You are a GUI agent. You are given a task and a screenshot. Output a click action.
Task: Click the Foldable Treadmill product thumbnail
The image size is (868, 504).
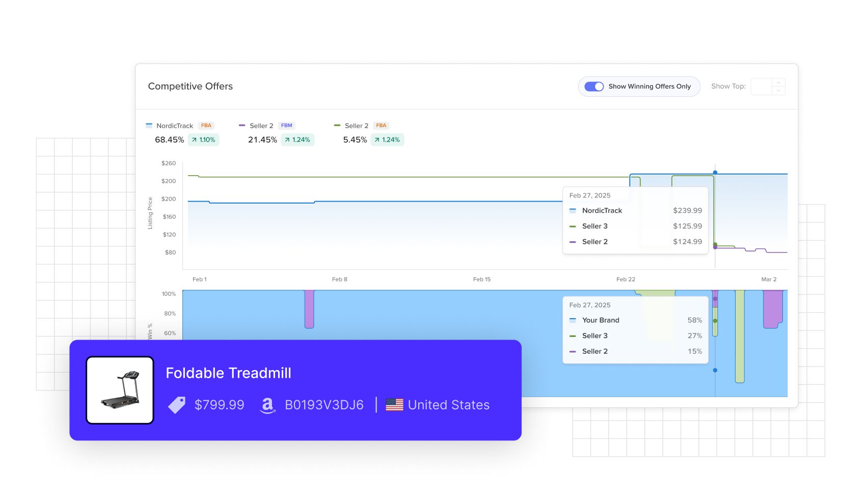(x=120, y=390)
